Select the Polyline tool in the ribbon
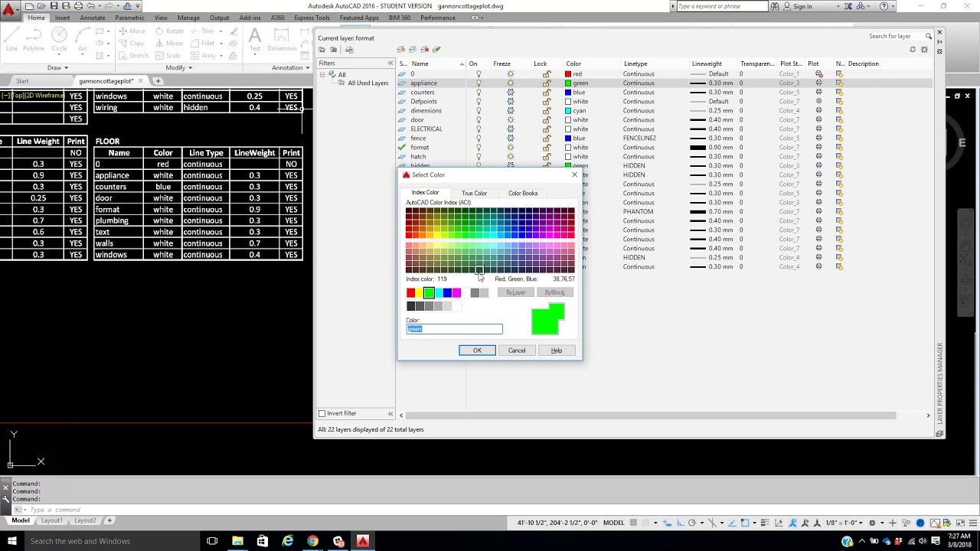980x551 pixels. click(x=34, y=38)
